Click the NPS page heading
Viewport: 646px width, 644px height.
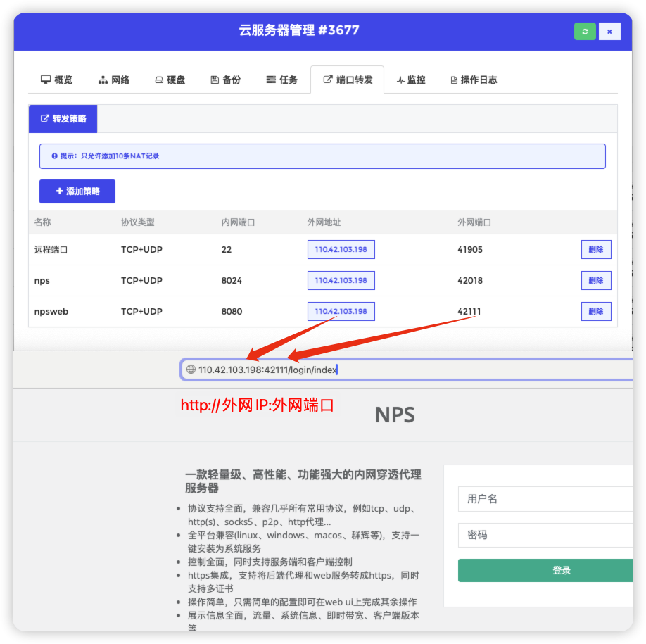tap(395, 415)
